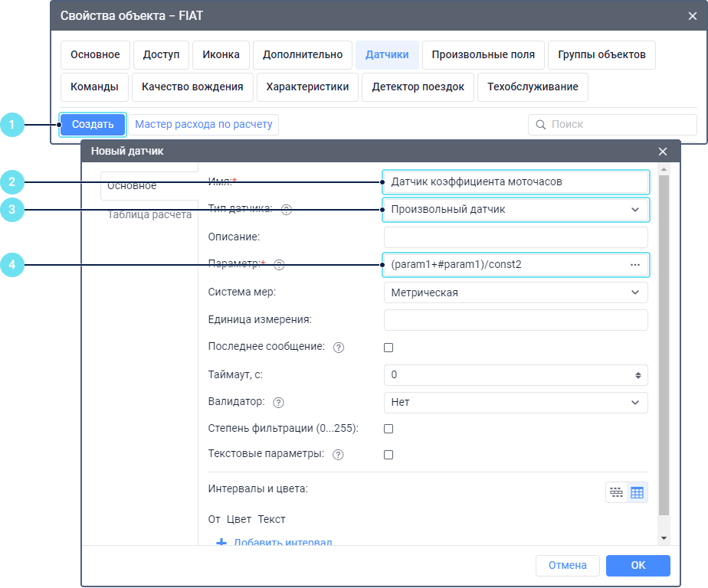
Task: Toggle the Степень фильтрации checkbox
Action: [388, 429]
